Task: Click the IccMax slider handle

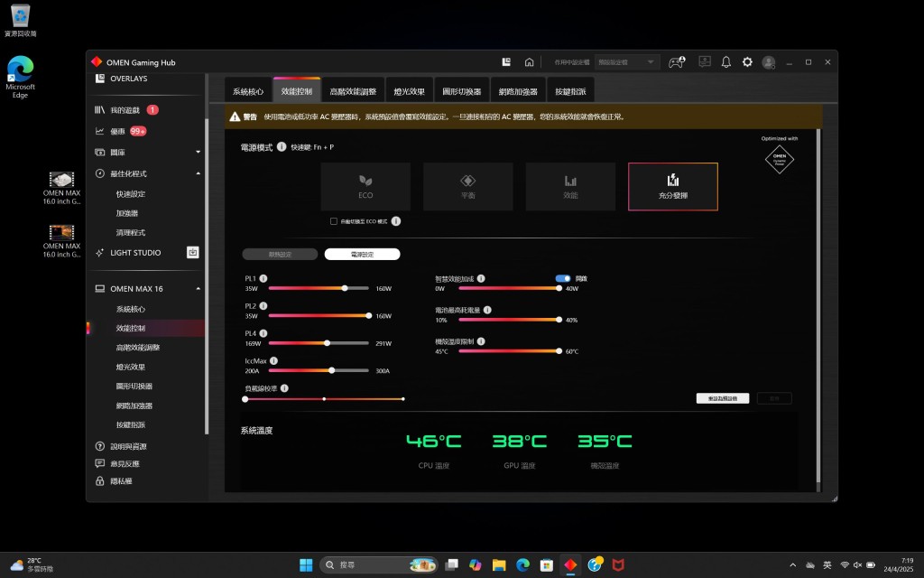Action: point(332,370)
